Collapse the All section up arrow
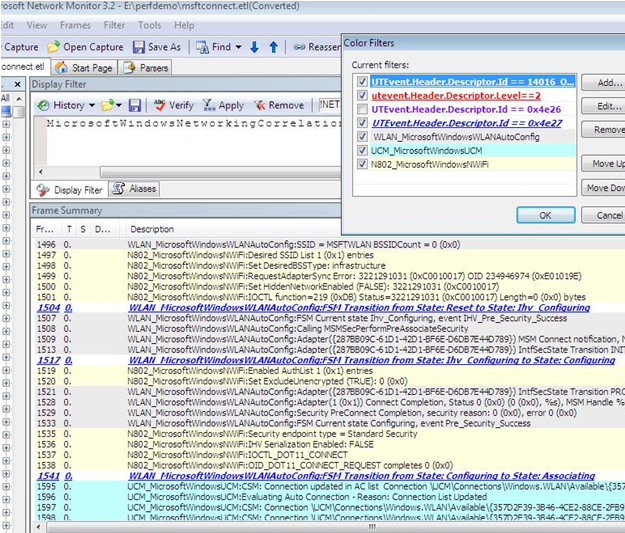 click(18, 98)
